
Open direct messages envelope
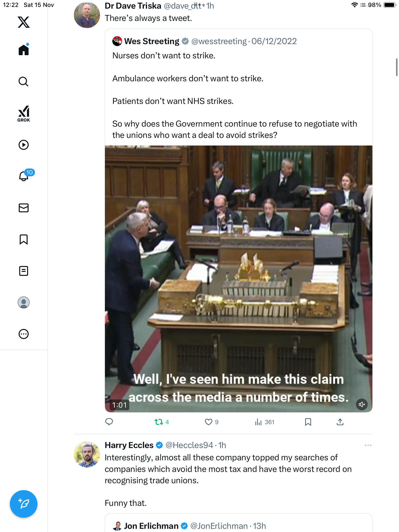tap(24, 208)
